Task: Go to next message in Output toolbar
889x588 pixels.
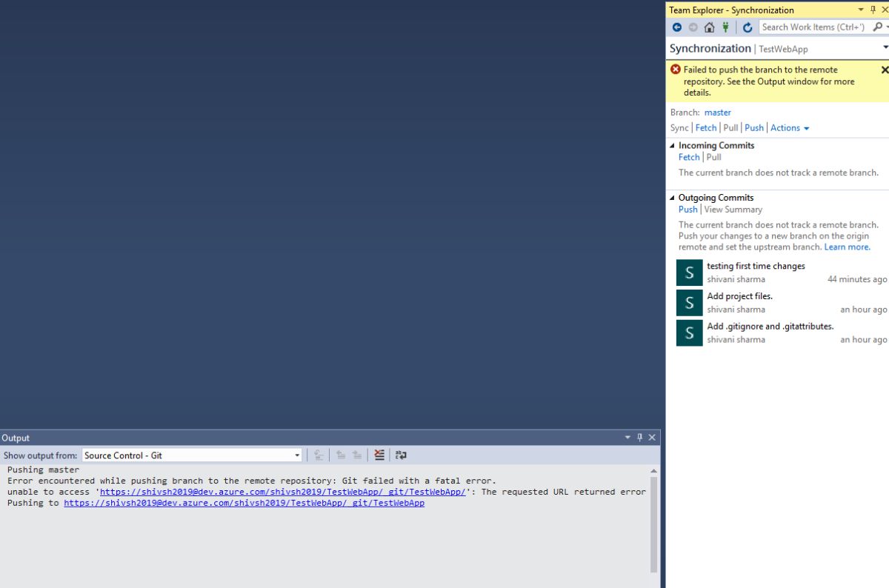Action: coord(356,455)
